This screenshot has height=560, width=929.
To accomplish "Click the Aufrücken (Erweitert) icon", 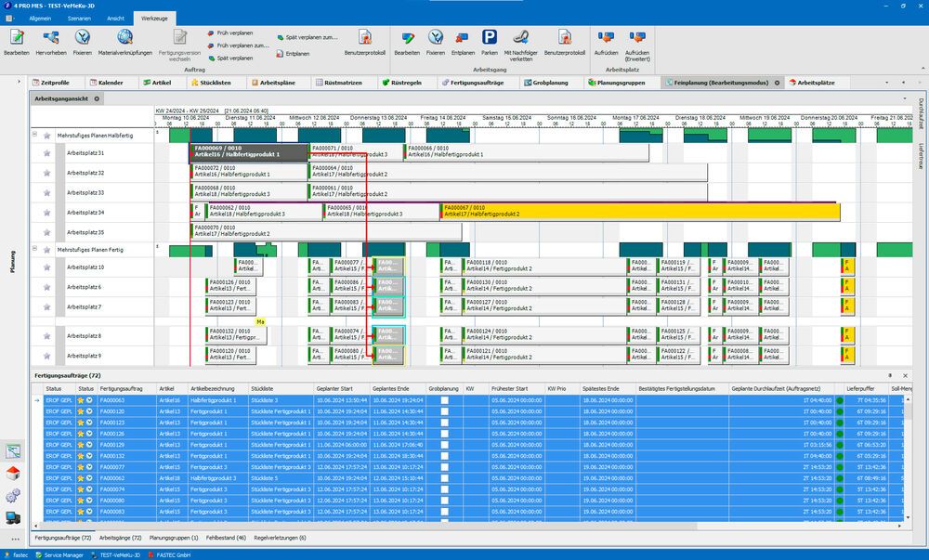I will point(637,37).
